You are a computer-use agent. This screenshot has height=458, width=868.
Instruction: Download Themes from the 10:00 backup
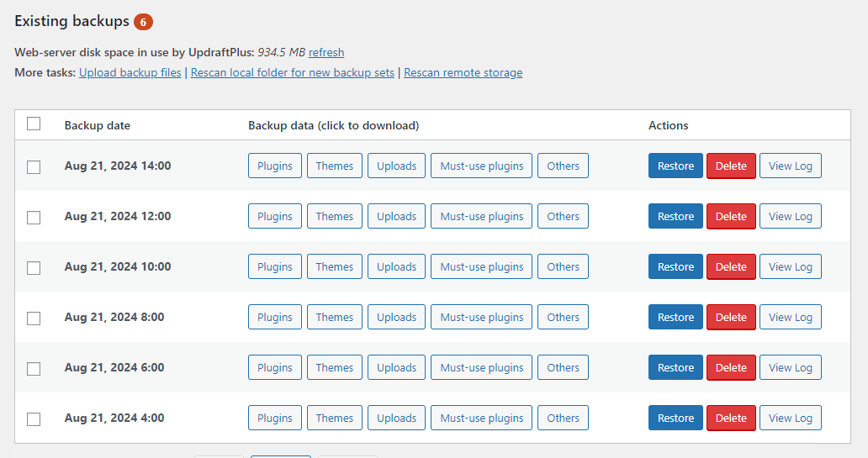tap(335, 266)
